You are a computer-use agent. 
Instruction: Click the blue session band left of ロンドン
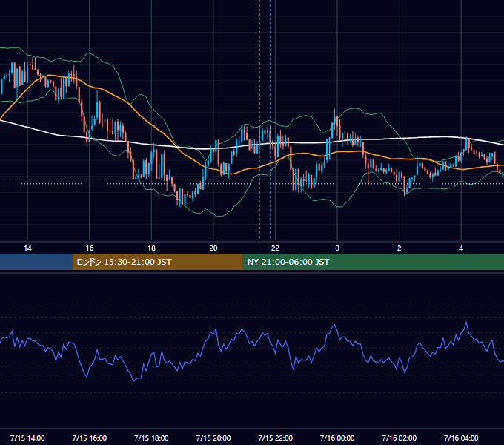(36, 262)
